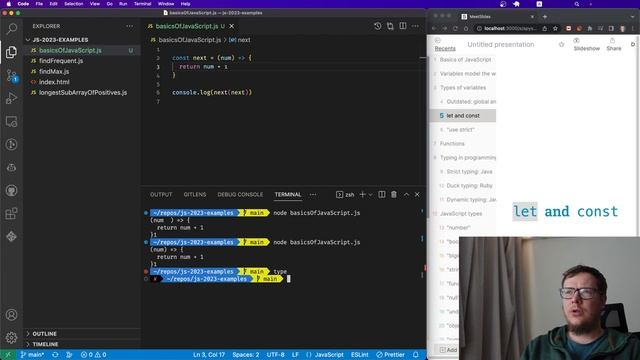The width and height of the screenshot is (640, 360).
Task: Switch to GITLENS panel tab
Action: tap(195, 195)
